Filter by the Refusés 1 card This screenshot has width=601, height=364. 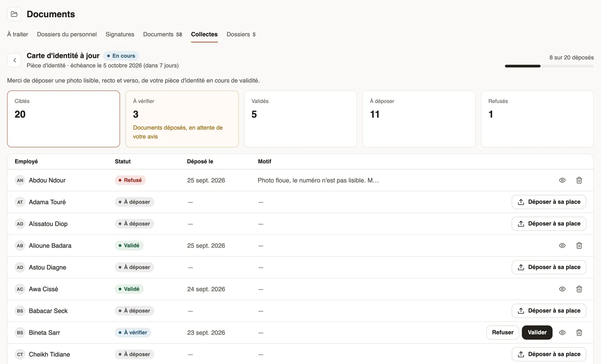click(537, 119)
